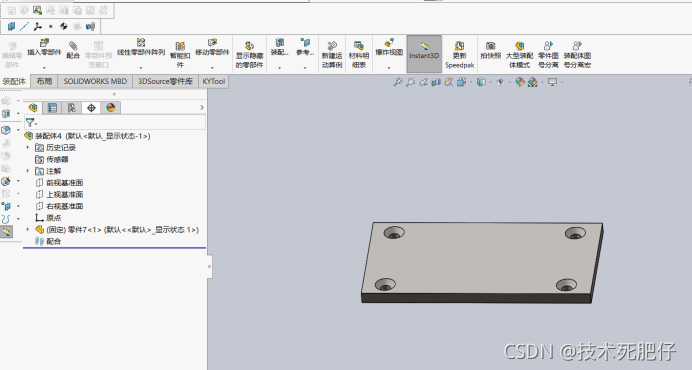Click the 装配体图号分离宏 icon
Image resolution: width=692 pixels, height=370 pixels.
[577, 46]
